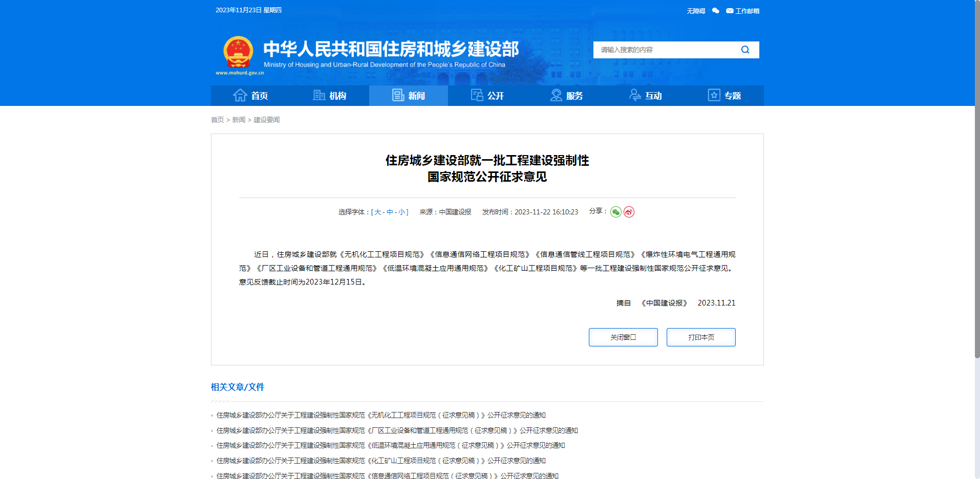Click the article headline text
Viewport: 980px width, 479px height.
(x=487, y=168)
